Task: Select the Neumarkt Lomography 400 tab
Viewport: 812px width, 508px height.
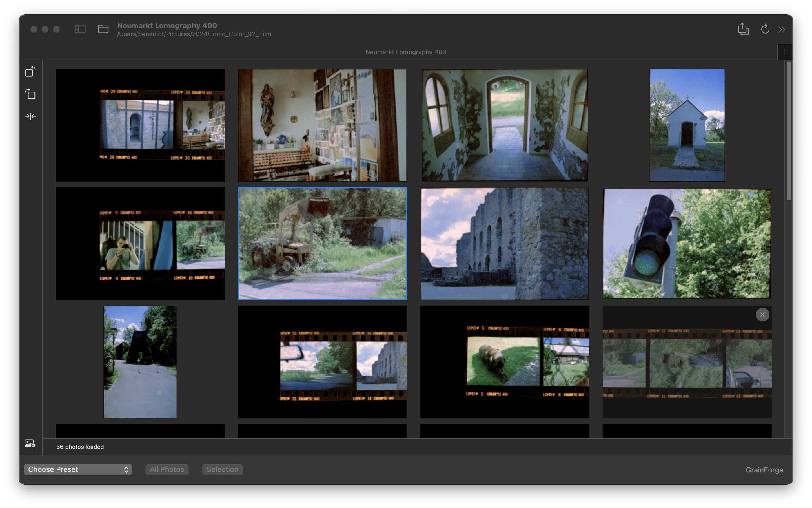Action: (405, 52)
